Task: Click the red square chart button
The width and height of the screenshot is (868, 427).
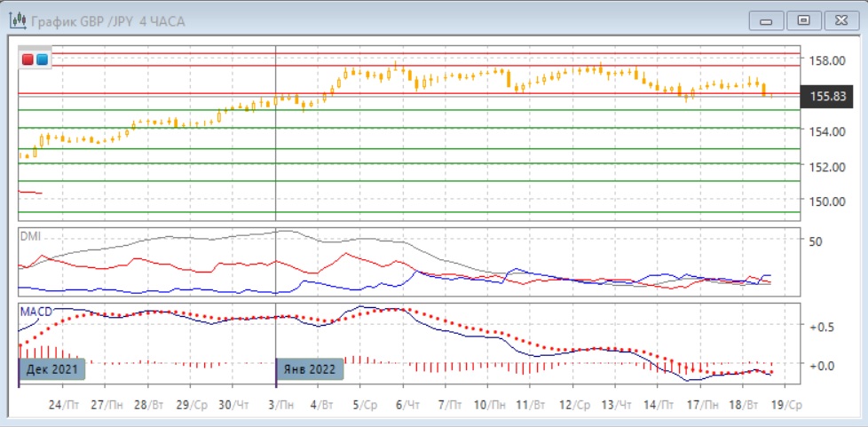Action: point(28,59)
